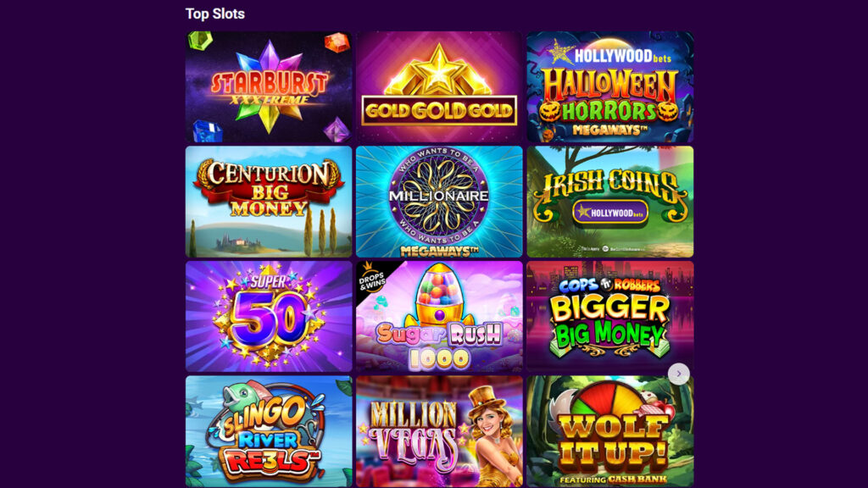Open the Starburst XXXtreme slot game

269,87
